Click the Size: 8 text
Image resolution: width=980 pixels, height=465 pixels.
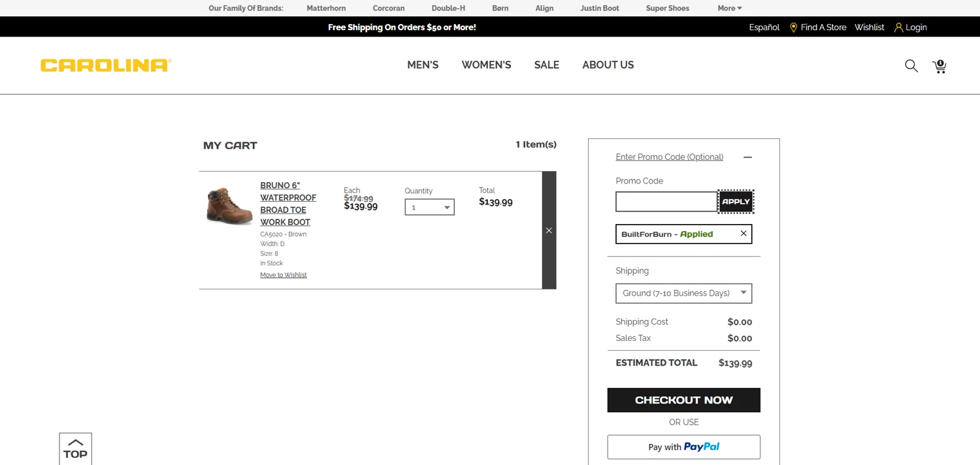point(269,254)
